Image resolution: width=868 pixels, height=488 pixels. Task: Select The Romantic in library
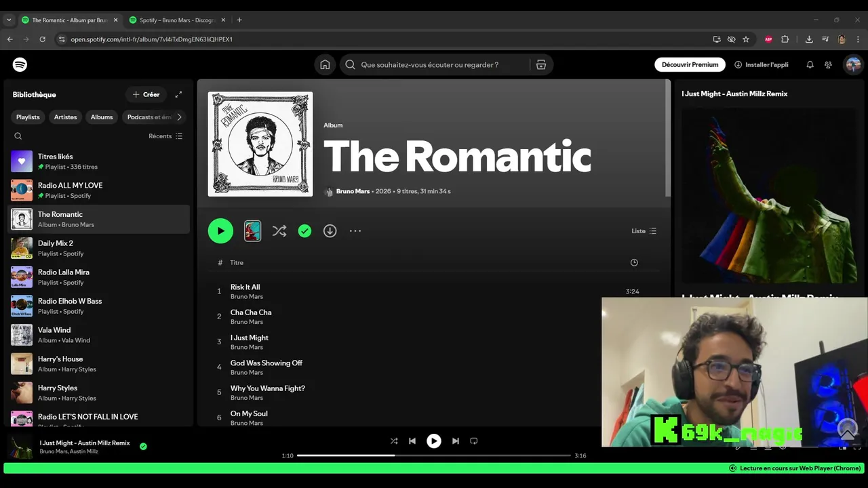pyautogui.click(x=99, y=219)
